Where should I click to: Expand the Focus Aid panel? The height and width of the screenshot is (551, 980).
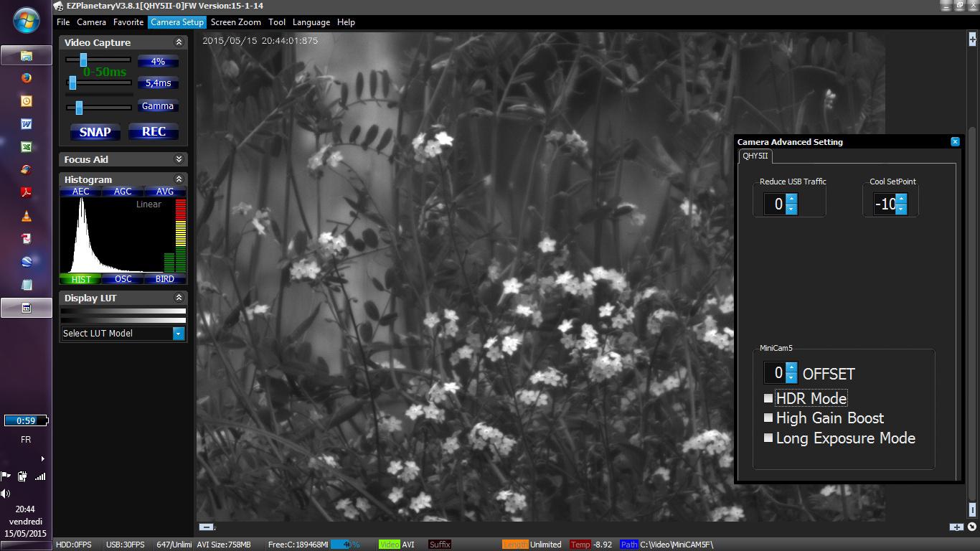click(179, 159)
